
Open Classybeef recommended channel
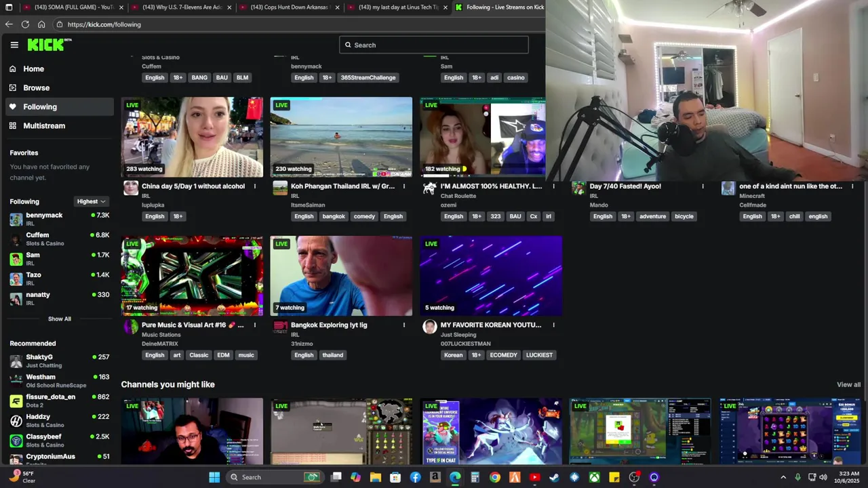60,440
